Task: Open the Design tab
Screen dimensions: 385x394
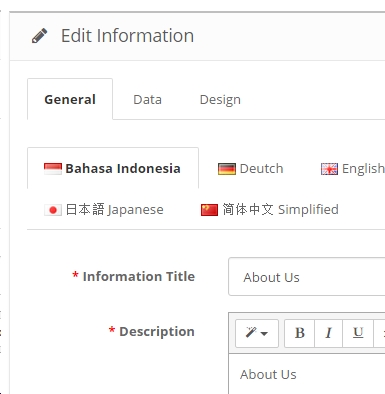Action: click(x=220, y=99)
